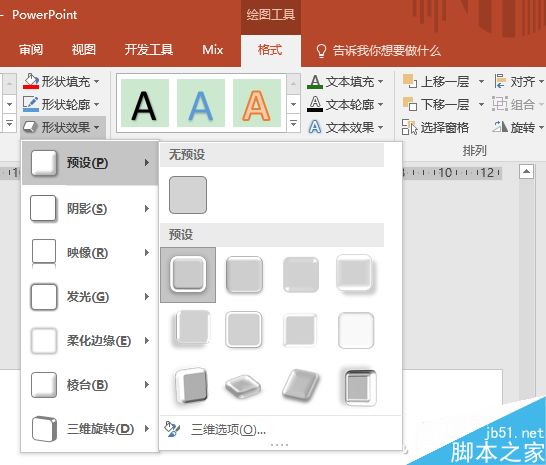Viewport: 546px width, 465px height.
Task: Click 上移一层 bring forward icon
Action: 410,81
